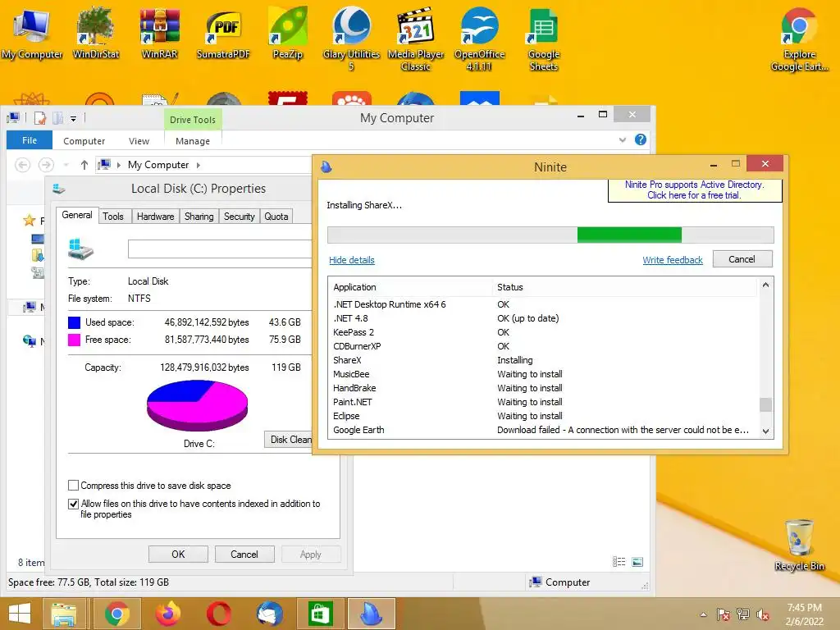Open the Security tab in Properties
The image size is (840, 630).
coord(239,217)
